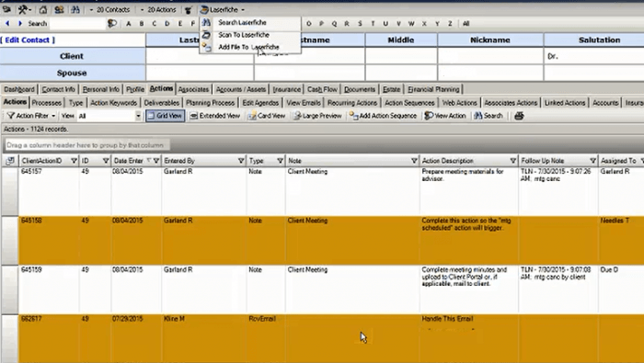Expand the 20 Contacts dropdown
Screen dimensions: 644x363
109,9
